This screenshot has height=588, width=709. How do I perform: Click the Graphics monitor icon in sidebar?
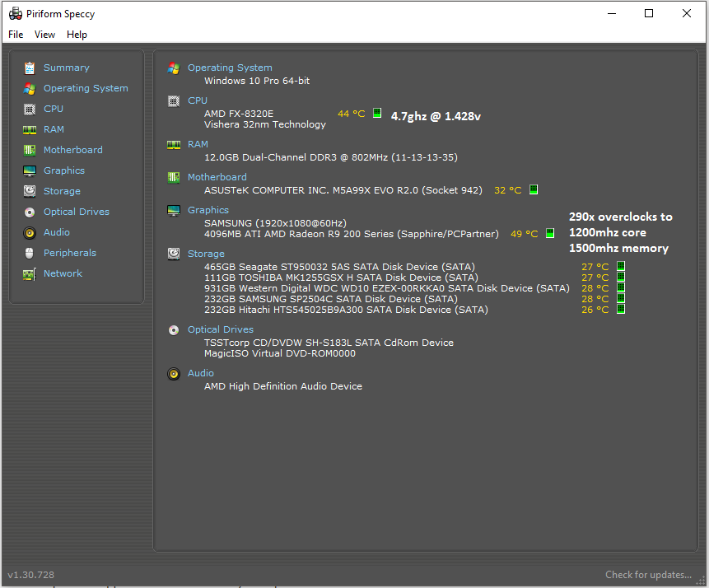30,171
